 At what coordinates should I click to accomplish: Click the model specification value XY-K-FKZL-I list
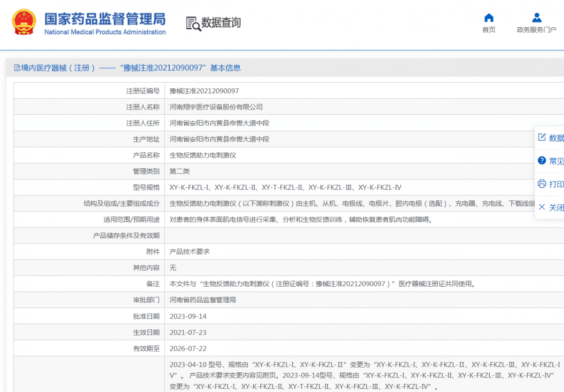coord(285,187)
